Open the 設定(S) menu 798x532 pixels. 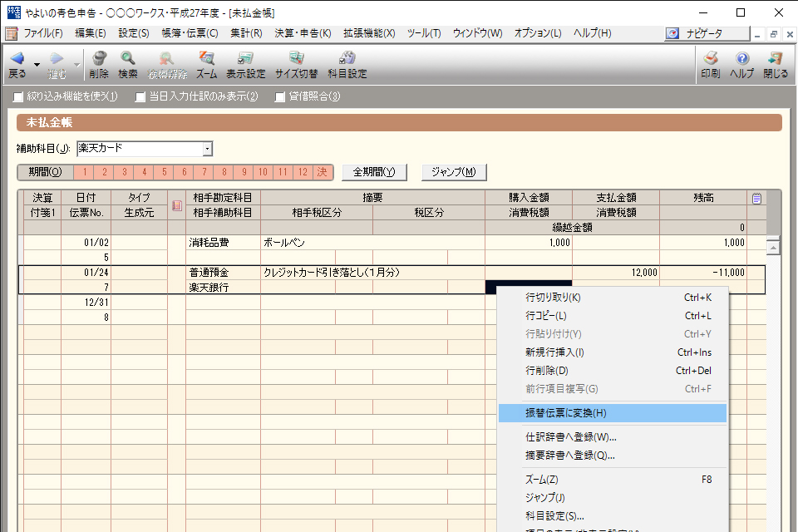pos(134,33)
